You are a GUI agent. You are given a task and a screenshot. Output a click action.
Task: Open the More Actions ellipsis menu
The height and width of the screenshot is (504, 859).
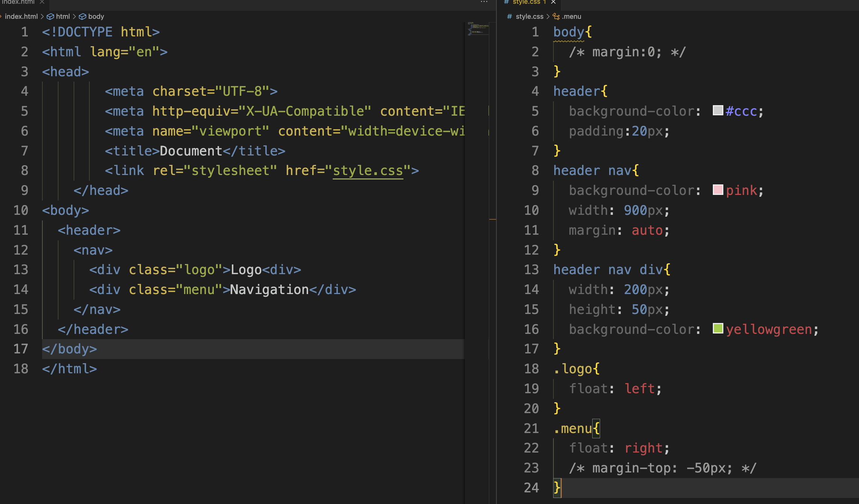(x=484, y=2)
